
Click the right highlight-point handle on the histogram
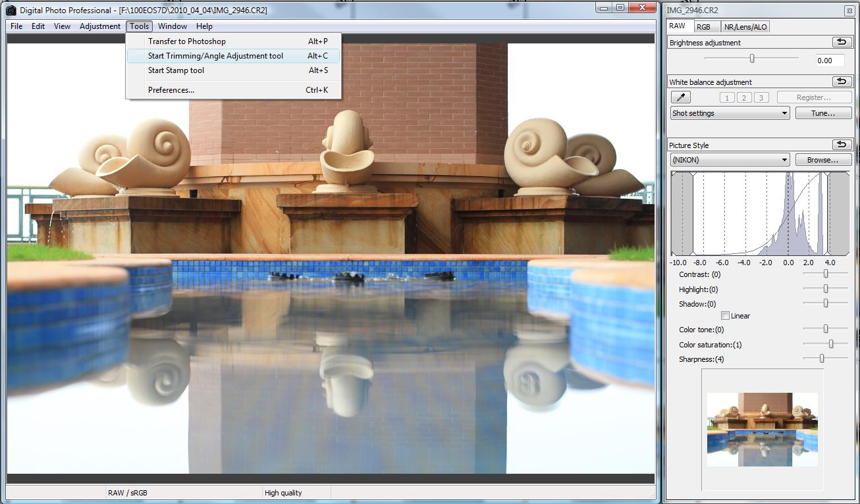(828, 213)
